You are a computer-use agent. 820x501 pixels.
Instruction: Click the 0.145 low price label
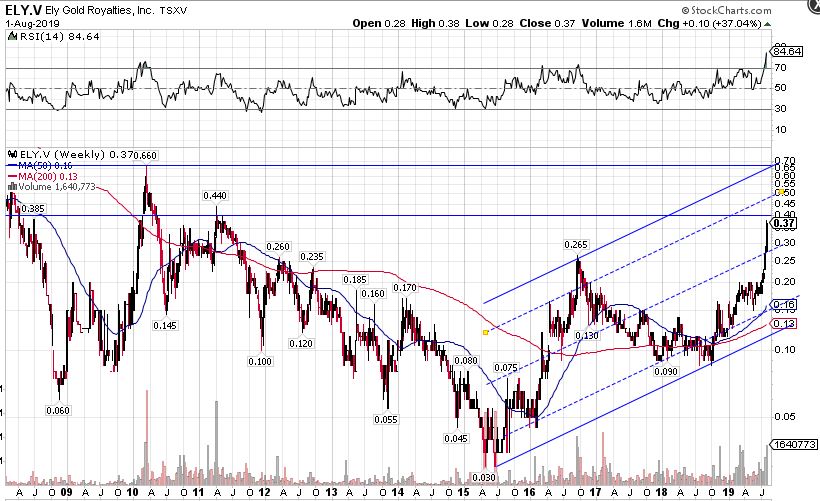coord(165,325)
